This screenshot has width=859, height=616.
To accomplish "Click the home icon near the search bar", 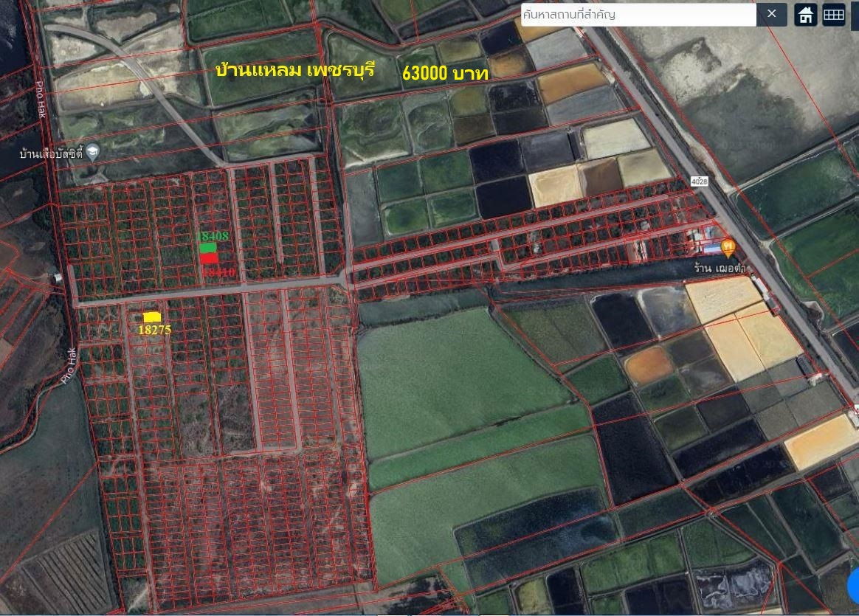I will click(x=804, y=14).
